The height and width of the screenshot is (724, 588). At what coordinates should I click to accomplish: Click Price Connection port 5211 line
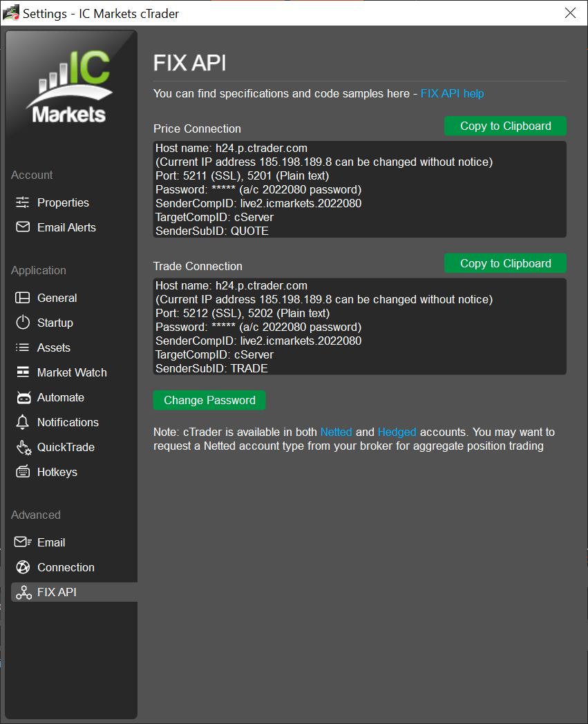[243, 176]
